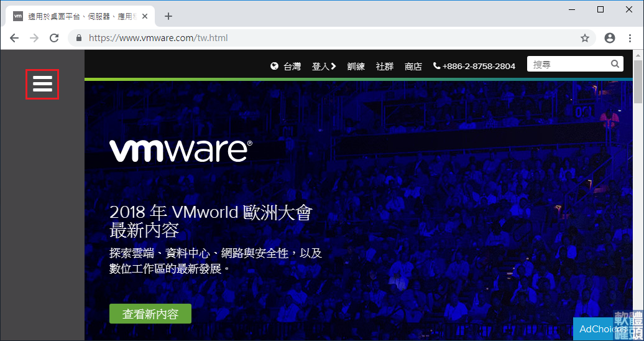
Task: Close the VMware browser tab
Action: coord(145,16)
